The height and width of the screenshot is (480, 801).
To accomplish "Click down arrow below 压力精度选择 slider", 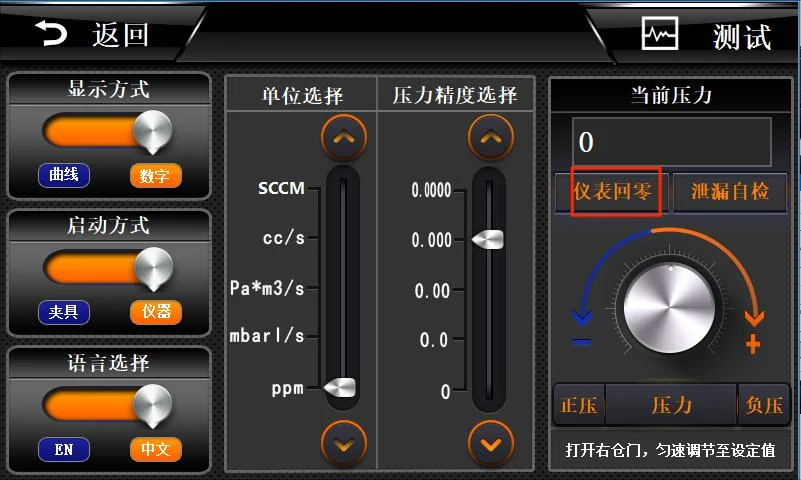I will [490, 443].
